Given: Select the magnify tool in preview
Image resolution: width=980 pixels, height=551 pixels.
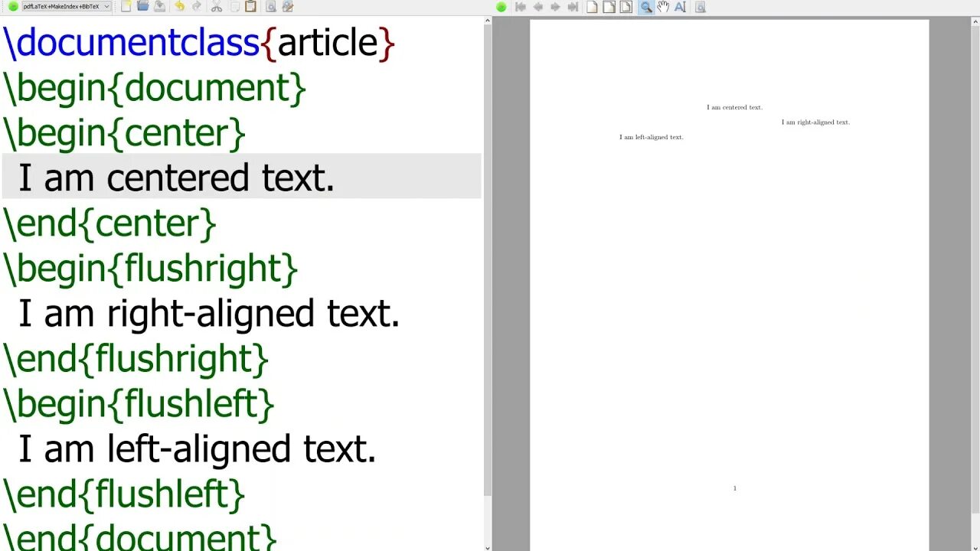Looking at the screenshot, I should pyautogui.click(x=646, y=7).
